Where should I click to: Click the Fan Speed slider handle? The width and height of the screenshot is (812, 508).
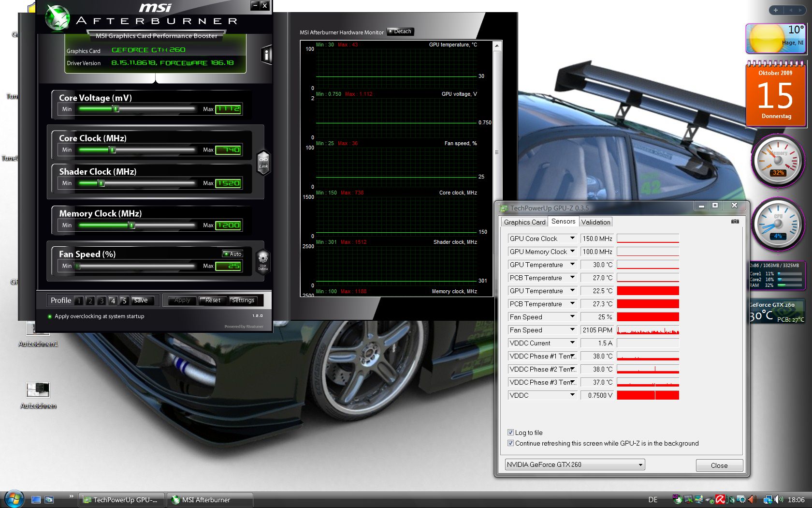[x=77, y=266]
